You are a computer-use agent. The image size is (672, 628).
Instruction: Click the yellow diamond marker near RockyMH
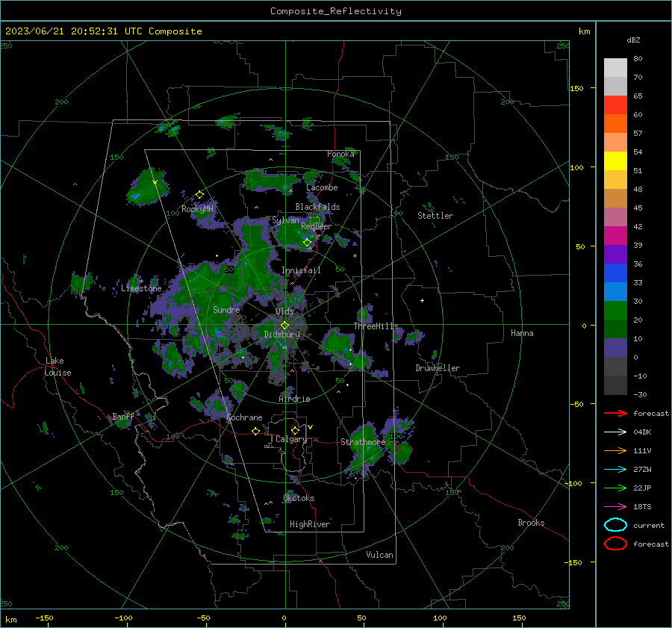[x=199, y=195]
